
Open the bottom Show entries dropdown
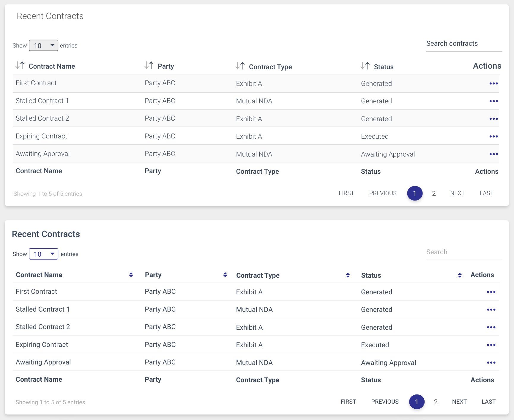43,254
